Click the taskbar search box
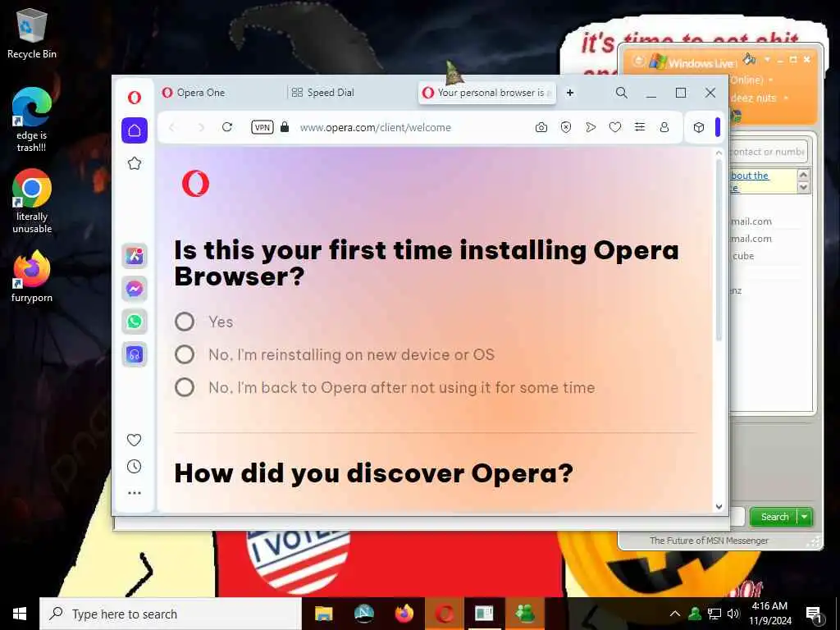The width and height of the screenshot is (840, 630). click(171, 614)
